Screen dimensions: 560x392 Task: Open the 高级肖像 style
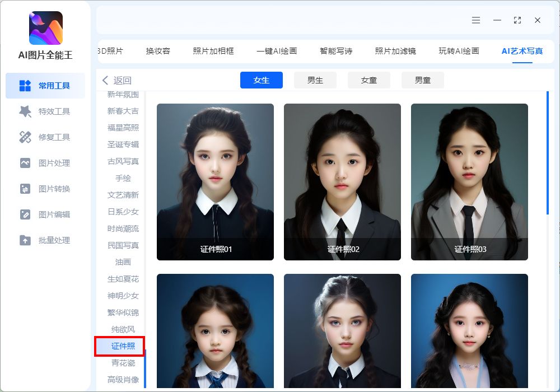(x=123, y=380)
